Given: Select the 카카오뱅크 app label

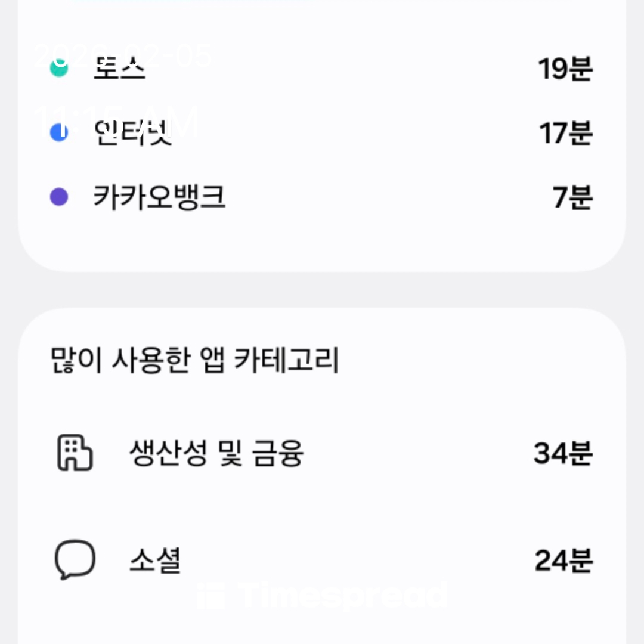Looking at the screenshot, I should point(159,197).
